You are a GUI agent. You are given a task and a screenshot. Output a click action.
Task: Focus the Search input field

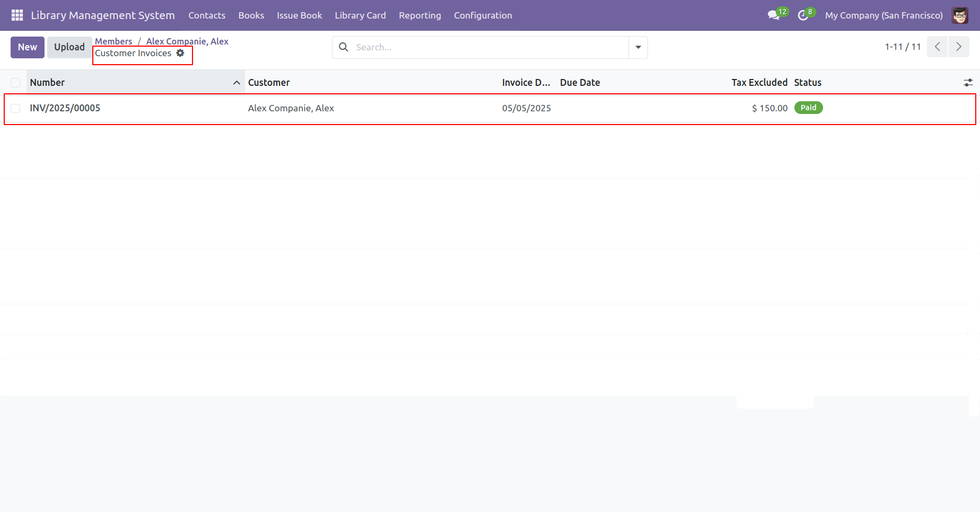488,47
